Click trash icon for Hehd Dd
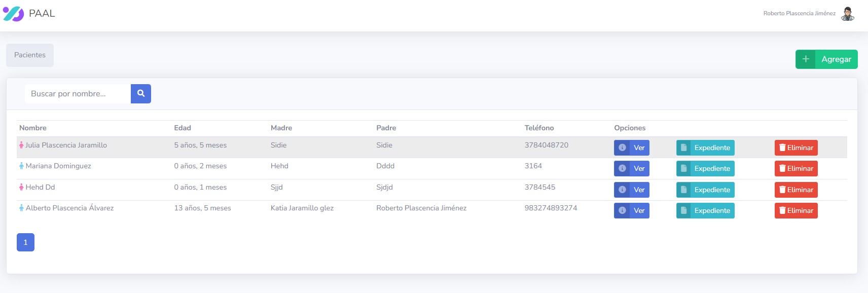868x293 pixels. [x=782, y=190]
